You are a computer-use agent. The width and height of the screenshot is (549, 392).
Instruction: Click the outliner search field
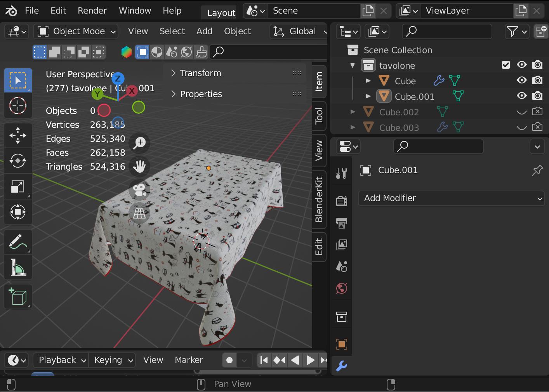(446, 31)
